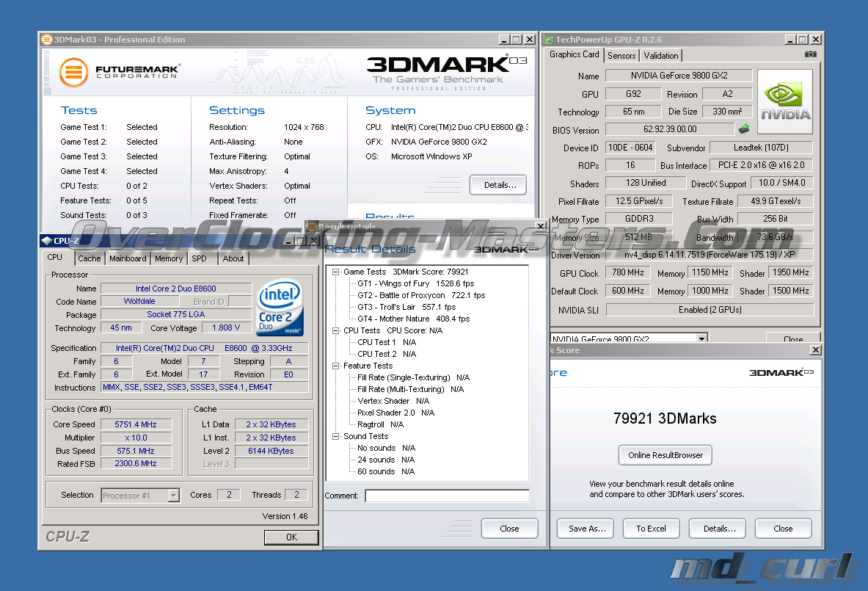Click the NVIDIA logo in GPU-Z
The height and width of the screenshot is (591, 868).
tap(785, 102)
